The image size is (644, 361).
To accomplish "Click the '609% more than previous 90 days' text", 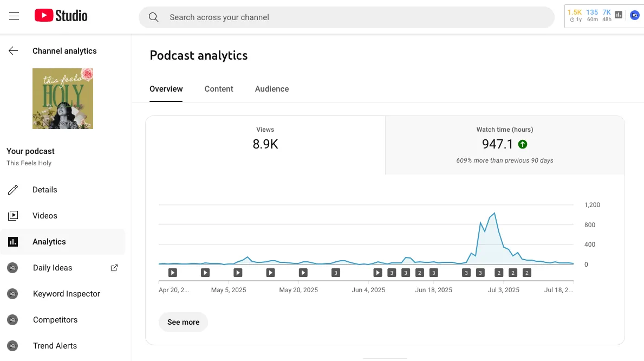I will click(x=505, y=160).
